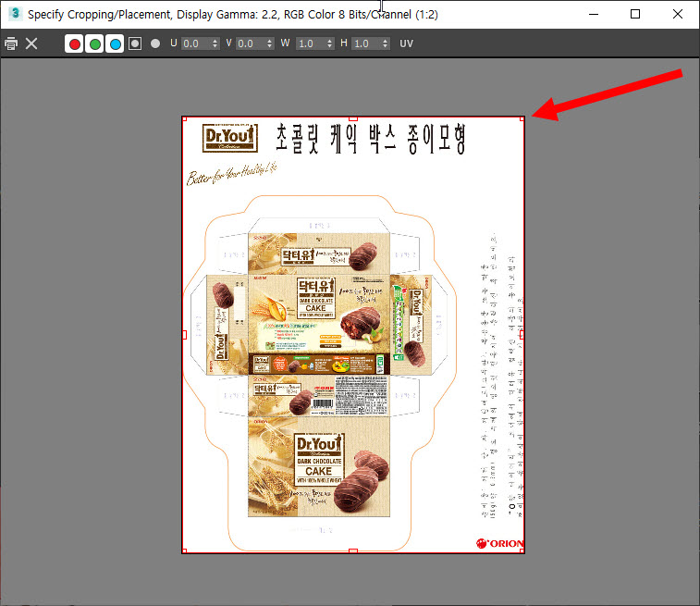700x606 pixels.
Task: Toggle the green channel display
Action: pyautogui.click(x=94, y=43)
